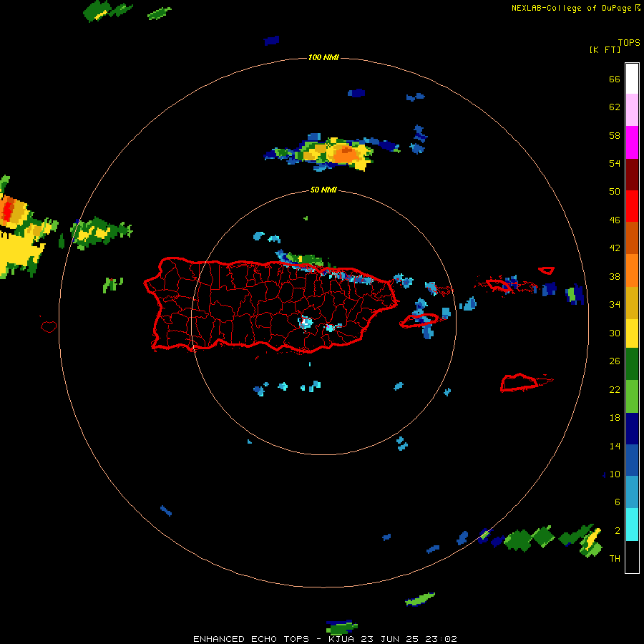Click the TOPS legend title
The height and width of the screenshot is (644, 644).
pos(629,43)
